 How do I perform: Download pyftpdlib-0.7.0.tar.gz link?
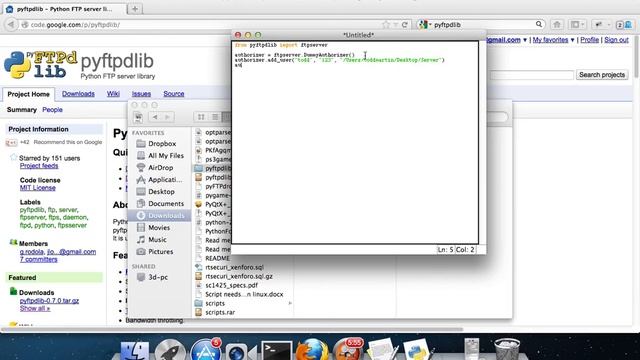coord(49,300)
